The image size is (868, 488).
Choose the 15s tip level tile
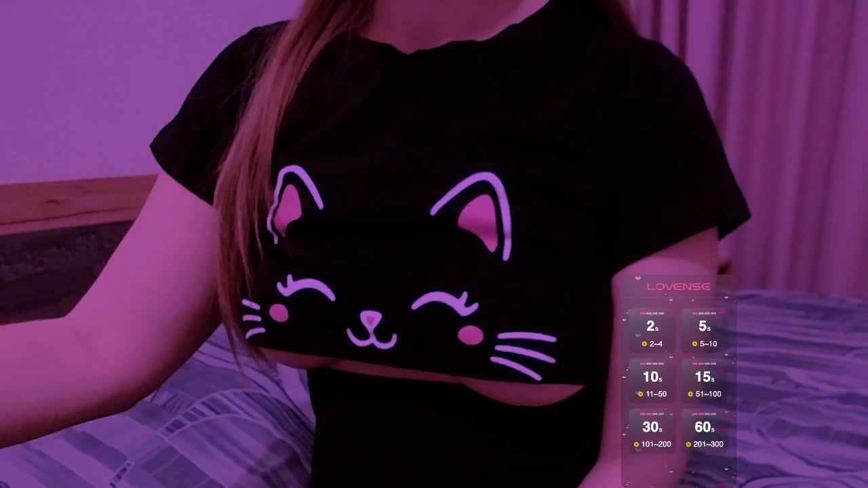coord(705,381)
